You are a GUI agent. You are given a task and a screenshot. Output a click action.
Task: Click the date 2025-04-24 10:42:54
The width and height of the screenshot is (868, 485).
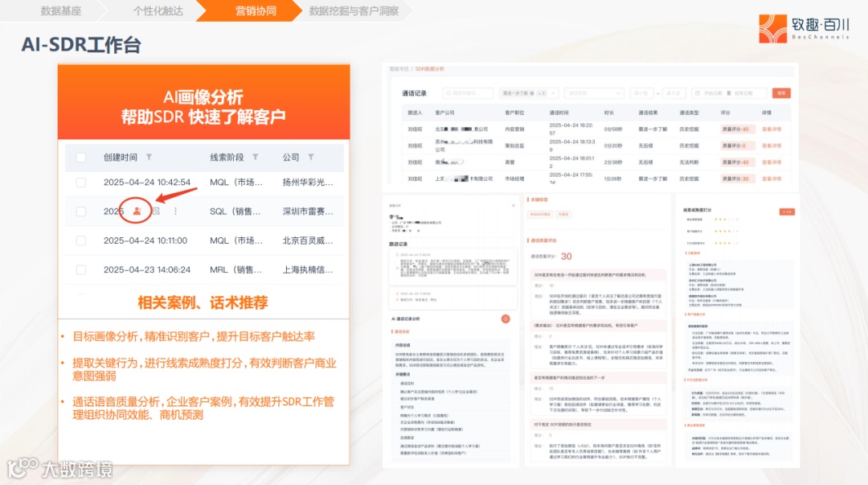point(147,183)
